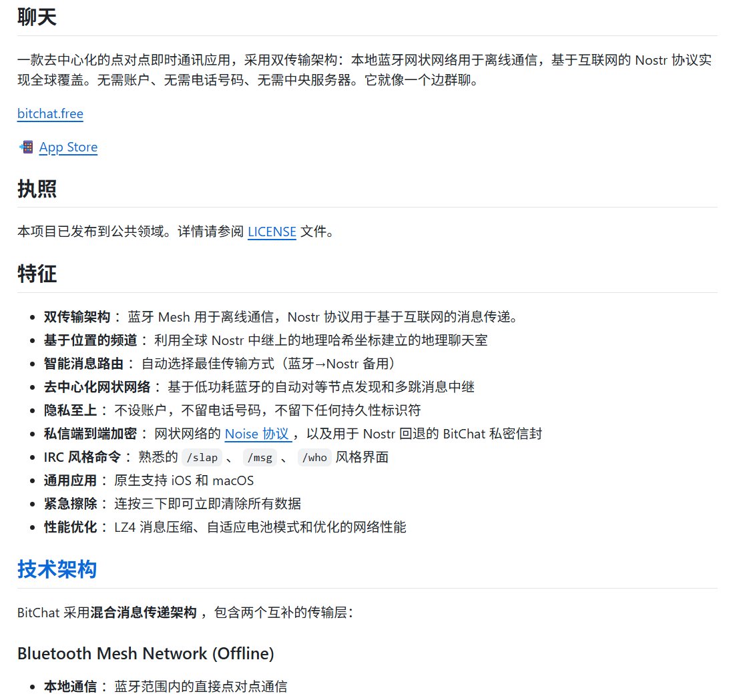Screen dimensions: 743x700
Task: Click the 去中心化网状网络 bullet label
Action: 97,387
